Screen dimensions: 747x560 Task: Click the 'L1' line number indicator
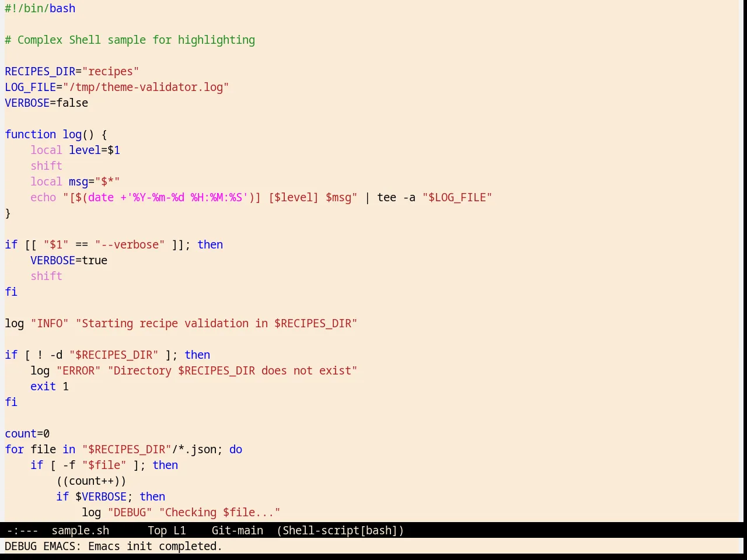point(180,531)
